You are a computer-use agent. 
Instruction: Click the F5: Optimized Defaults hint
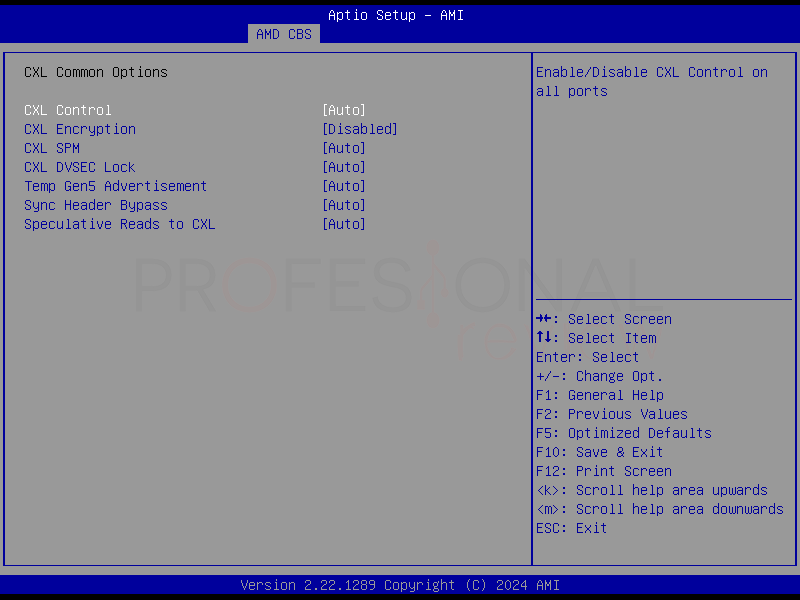pos(623,433)
